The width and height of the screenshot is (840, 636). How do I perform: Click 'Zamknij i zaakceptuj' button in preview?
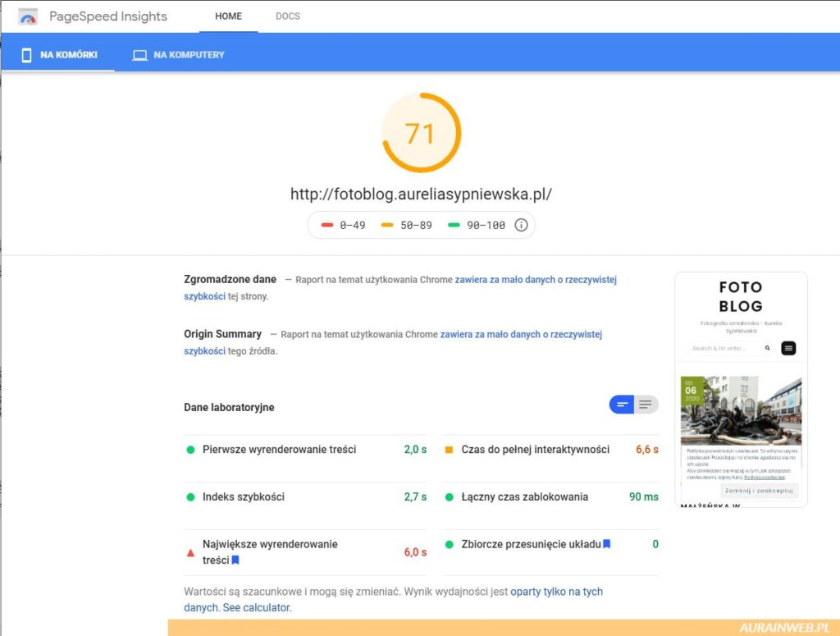(x=759, y=490)
